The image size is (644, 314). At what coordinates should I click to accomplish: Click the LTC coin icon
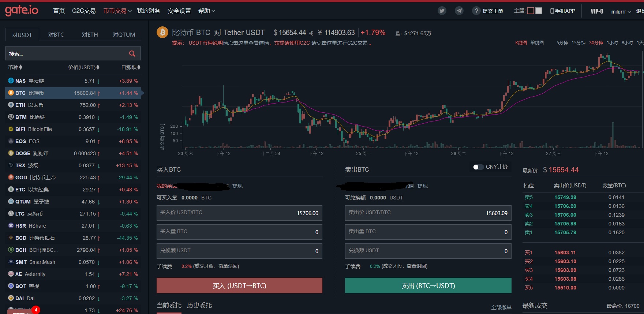coord(11,214)
